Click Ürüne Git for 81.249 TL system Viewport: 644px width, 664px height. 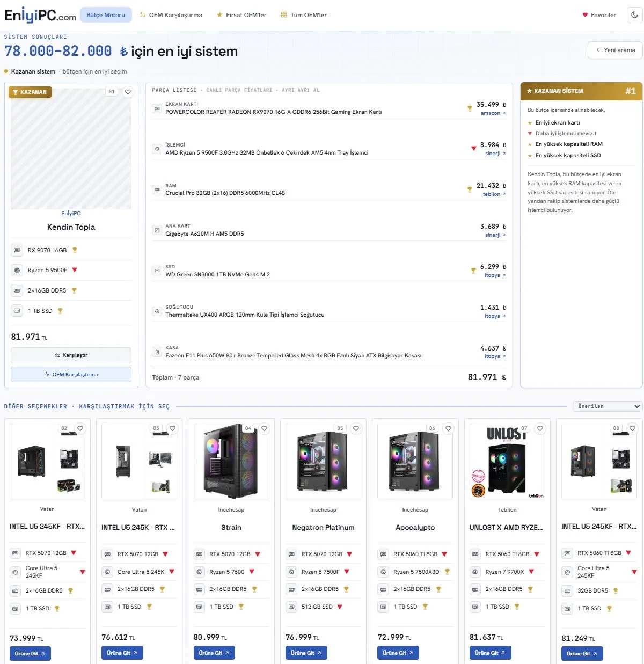(x=582, y=653)
